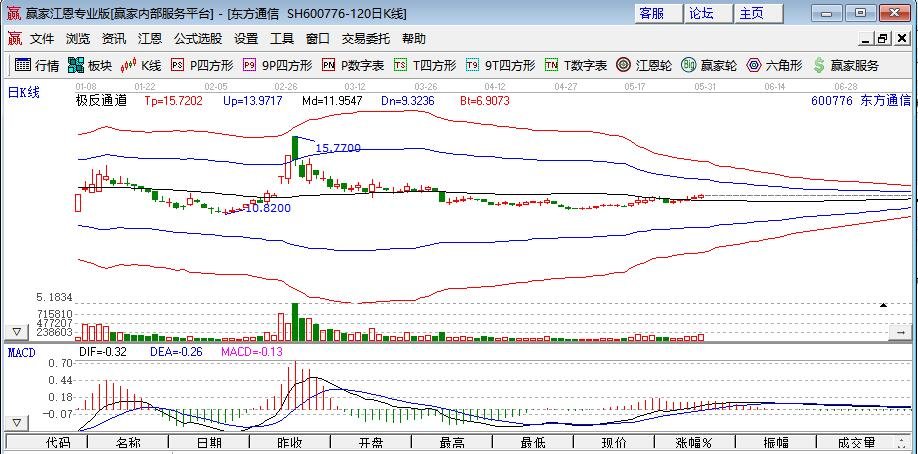The height and width of the screenshot is (454, 918).
Task: Click the 客服 button
Action: (659, 13)
